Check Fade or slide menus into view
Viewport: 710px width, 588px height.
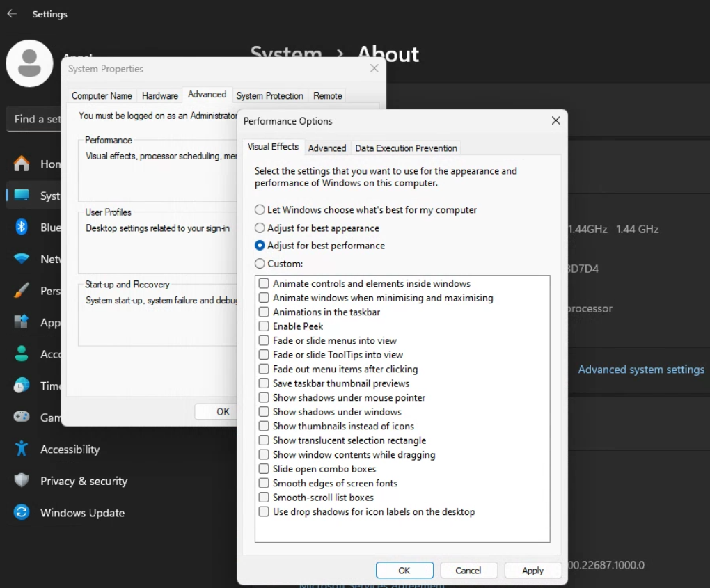264,340
